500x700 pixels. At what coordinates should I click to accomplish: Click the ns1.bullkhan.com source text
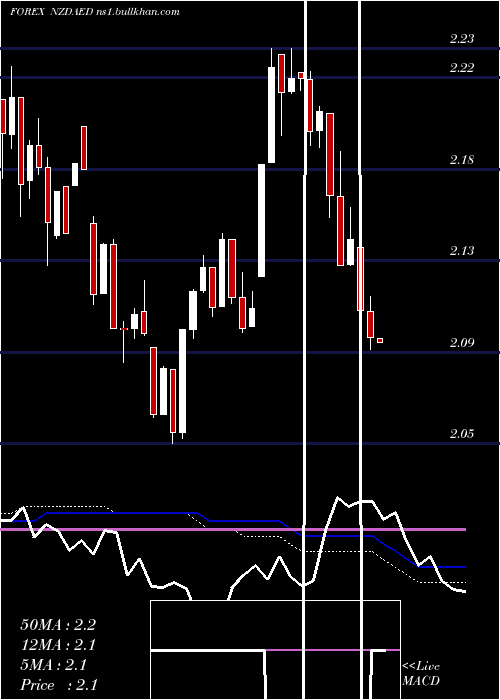point(138,12)
